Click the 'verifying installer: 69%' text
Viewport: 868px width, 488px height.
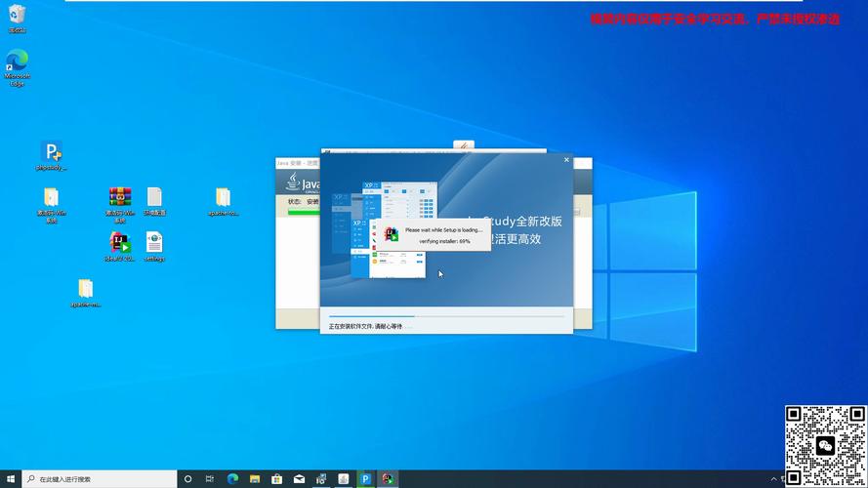click(444, 241)
